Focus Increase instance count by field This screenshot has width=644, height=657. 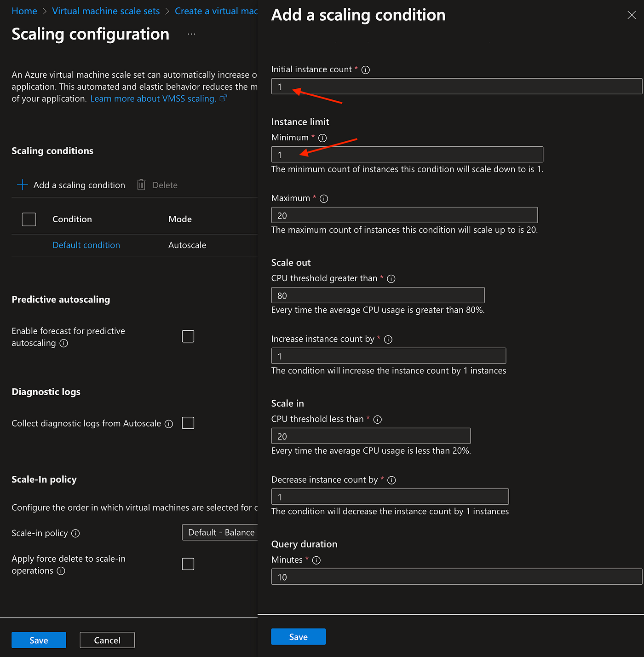tap(389, 356)
